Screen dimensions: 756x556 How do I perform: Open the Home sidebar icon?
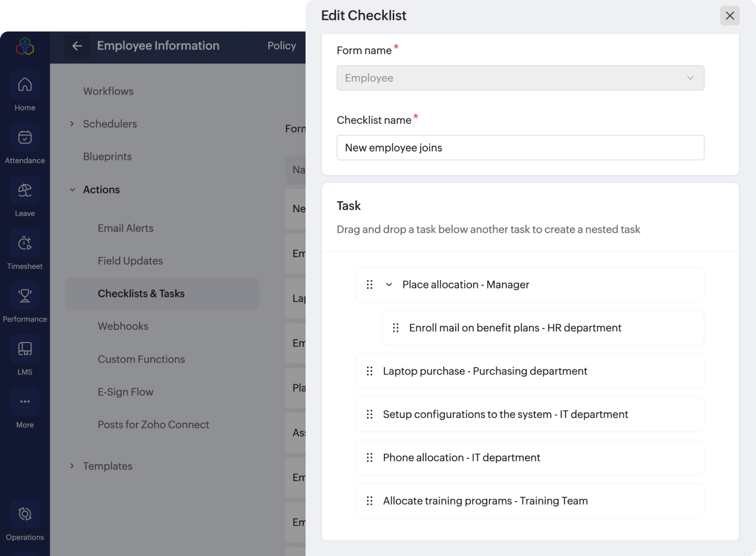25,84
